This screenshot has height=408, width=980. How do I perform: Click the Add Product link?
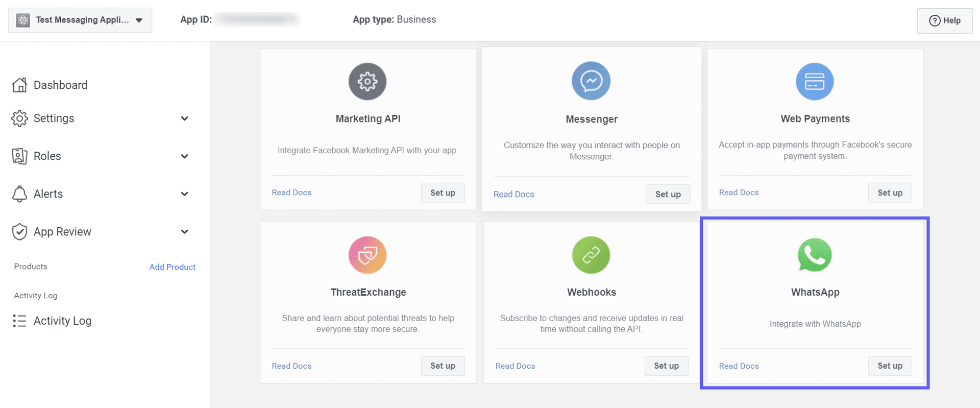click(172, 267)
